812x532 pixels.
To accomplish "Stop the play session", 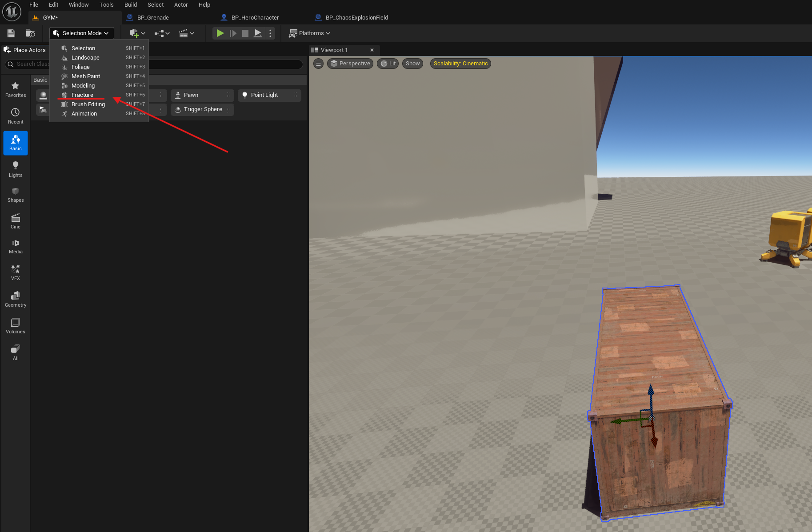I will click(x=245, y=33).
